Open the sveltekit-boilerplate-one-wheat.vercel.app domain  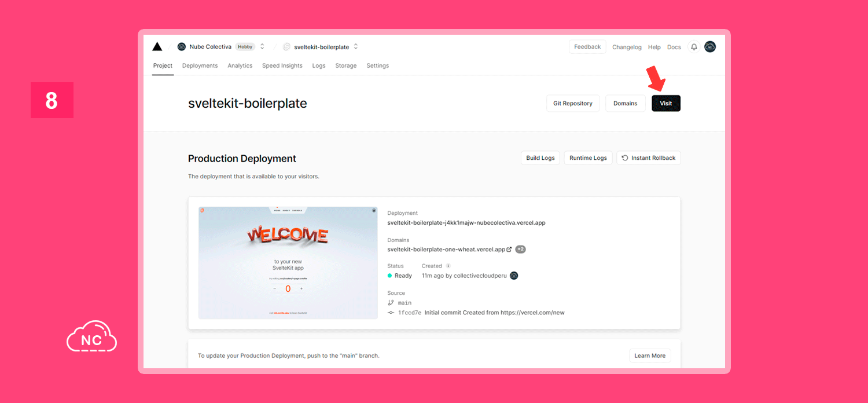[x=446, y=250]
